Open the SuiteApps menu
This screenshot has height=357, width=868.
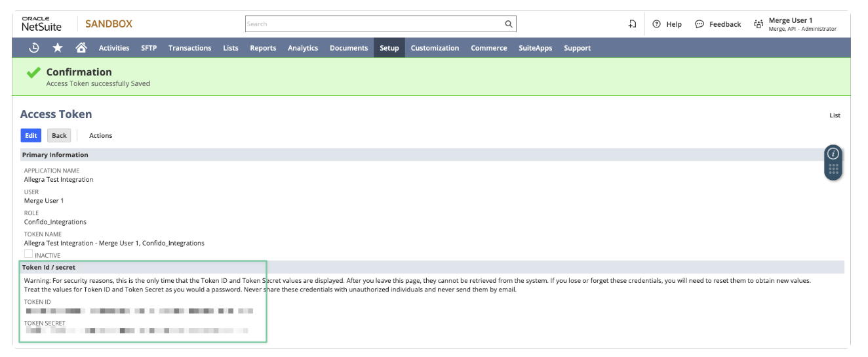point(536,48)
